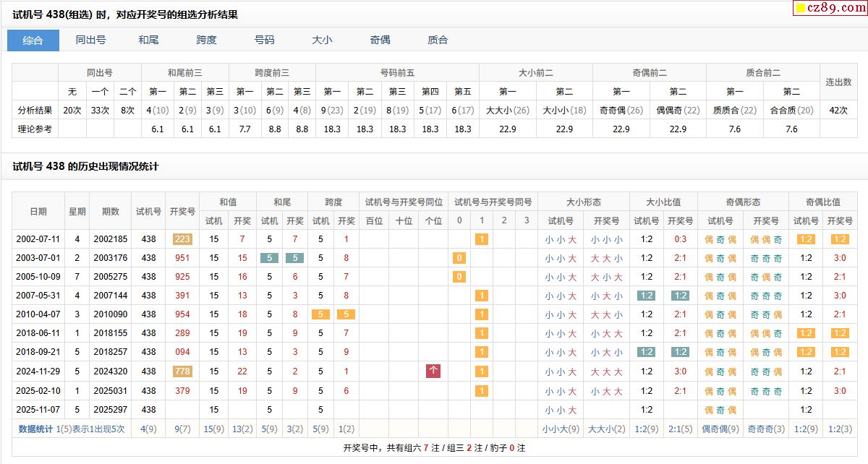
Task: Click draw number 379 in the 2025-02-10 row
Action: pyautogui.click(x=182, y=391)
